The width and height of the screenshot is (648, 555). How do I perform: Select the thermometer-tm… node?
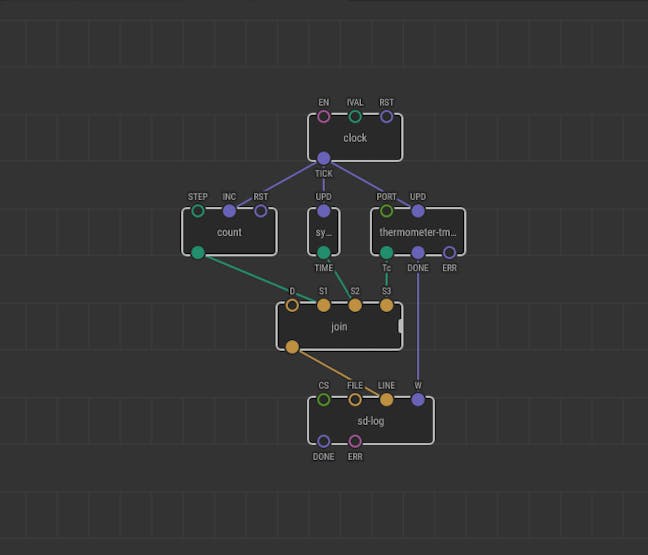pos(418,232)
